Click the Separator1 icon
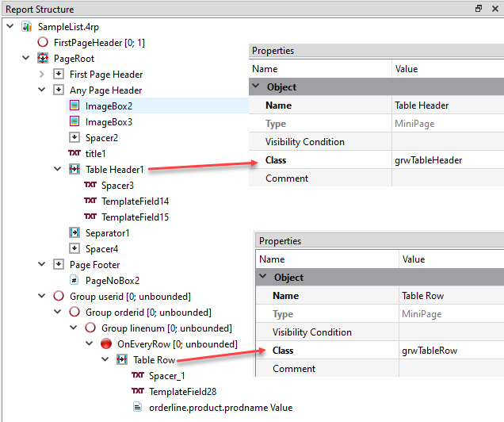Image resolution: width=504 pixels, height=422 pixels. pyautogui.click(x=74, y=232)
